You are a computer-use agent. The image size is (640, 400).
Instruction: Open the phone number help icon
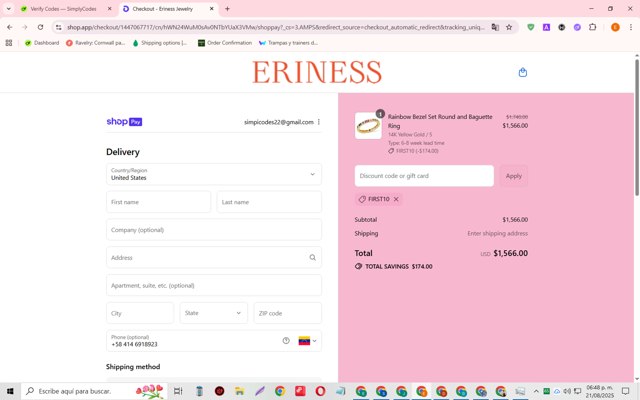tap(286, 341)
